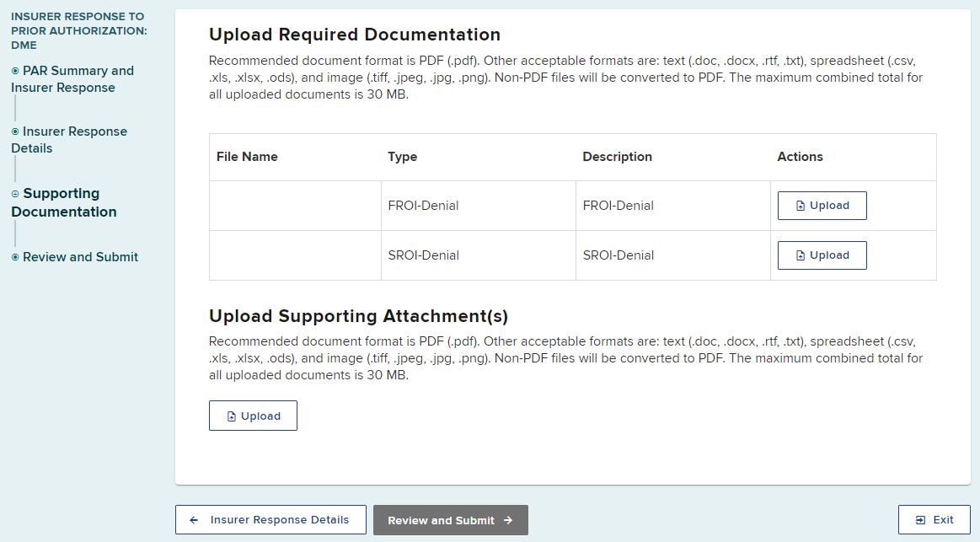The width and height of the screenshot is (980, 542).
Task: Upload a document for the FROI-Denial row
Action: [822, 205]
